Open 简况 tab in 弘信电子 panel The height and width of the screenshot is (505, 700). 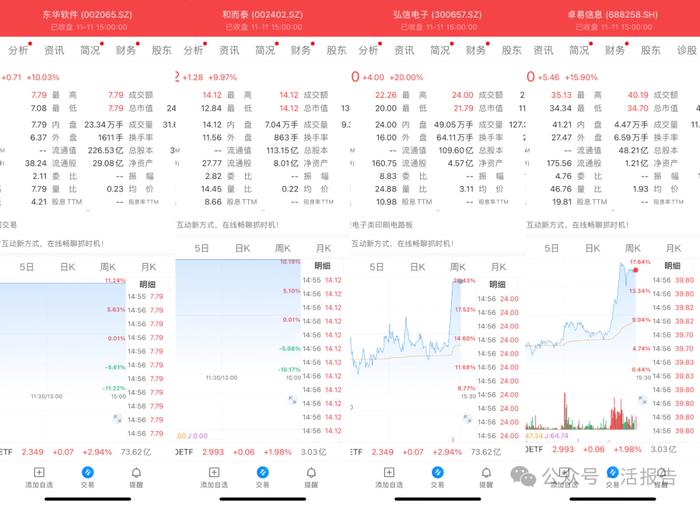click(440, 50)
